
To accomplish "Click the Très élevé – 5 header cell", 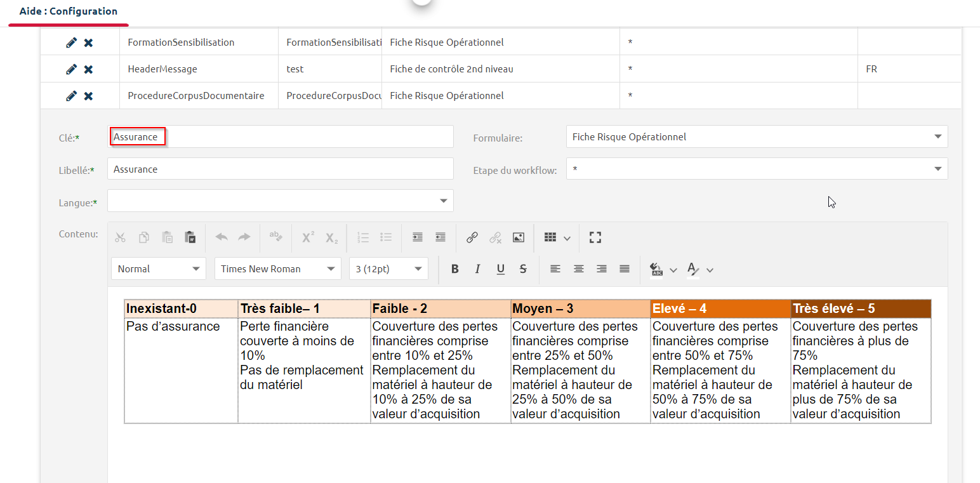I will [860, 309].
